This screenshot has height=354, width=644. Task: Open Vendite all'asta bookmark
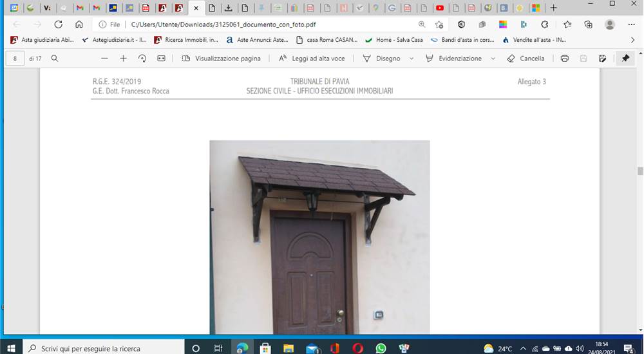pos(535,40)
